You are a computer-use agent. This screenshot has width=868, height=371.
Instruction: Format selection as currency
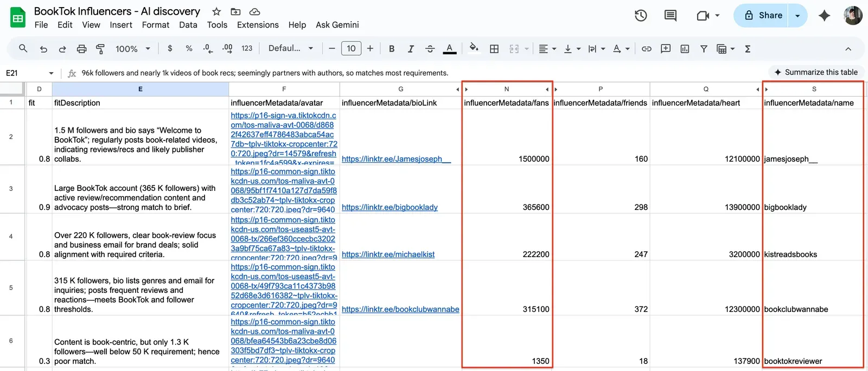(x=170, y=48)
